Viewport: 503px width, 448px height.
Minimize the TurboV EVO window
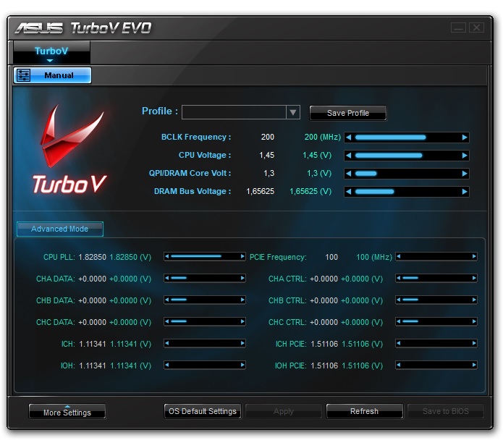point(458,28)
